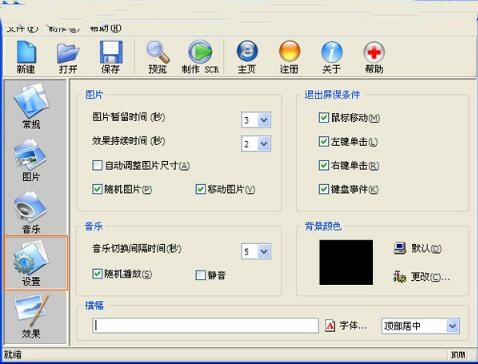
Task: Open 效果持续时间 dropdown showing 2
Action: click(264, 144)
